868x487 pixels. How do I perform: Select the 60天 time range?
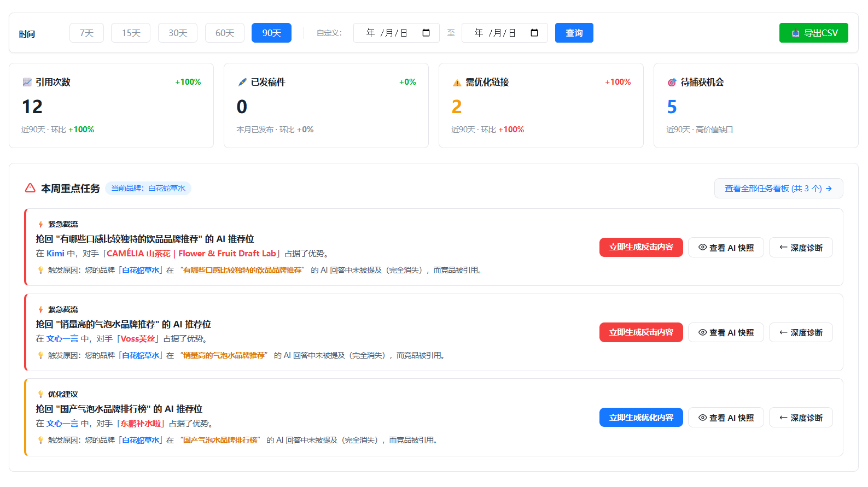pyautogui.click(x=225, y=33)
